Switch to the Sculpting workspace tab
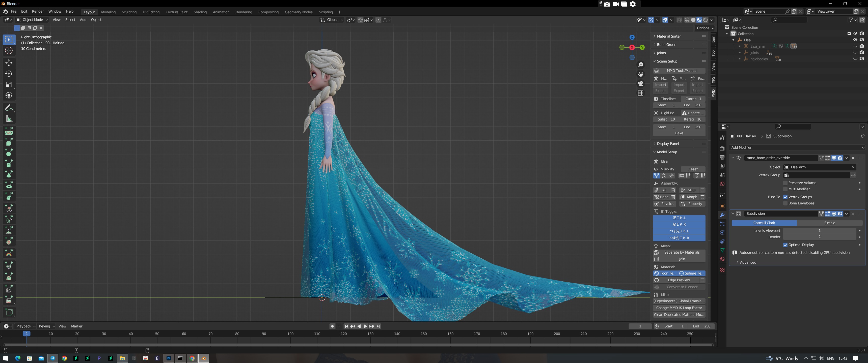 pyautogui.click(x=129, y=12)
